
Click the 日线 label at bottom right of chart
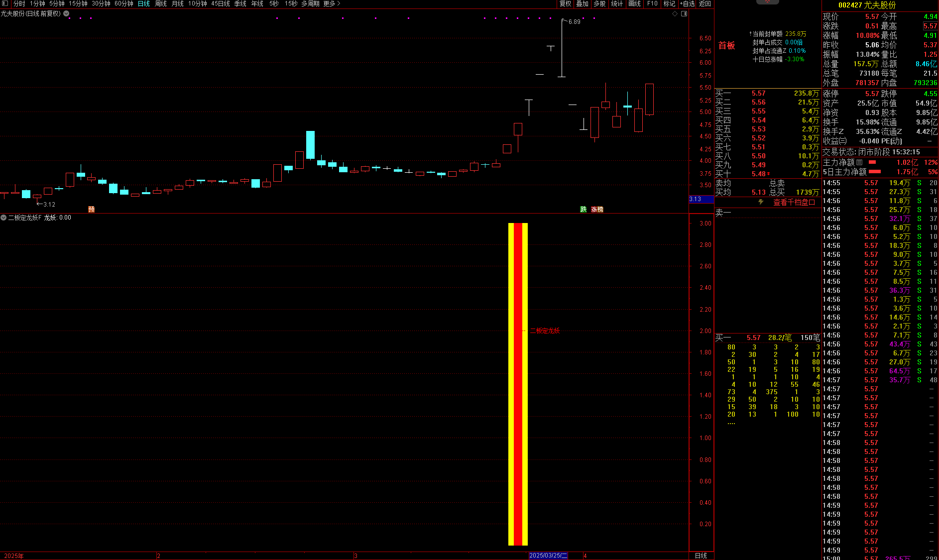701,556
